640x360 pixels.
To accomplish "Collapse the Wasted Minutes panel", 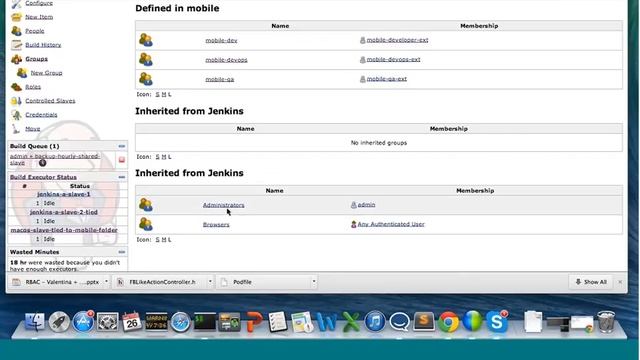I will pyautogui.click(x=122, y=252).
